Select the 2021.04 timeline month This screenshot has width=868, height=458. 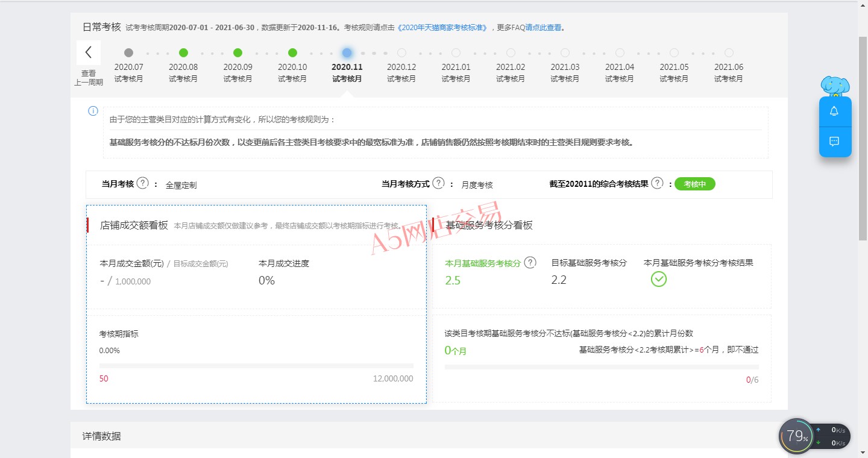pos(620,52)
